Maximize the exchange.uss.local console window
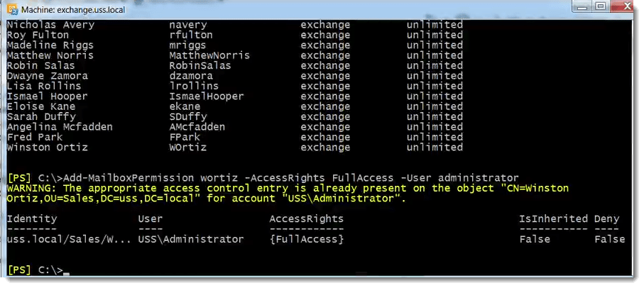The height and width of the screenshot is (288, 644). point(601,6)
